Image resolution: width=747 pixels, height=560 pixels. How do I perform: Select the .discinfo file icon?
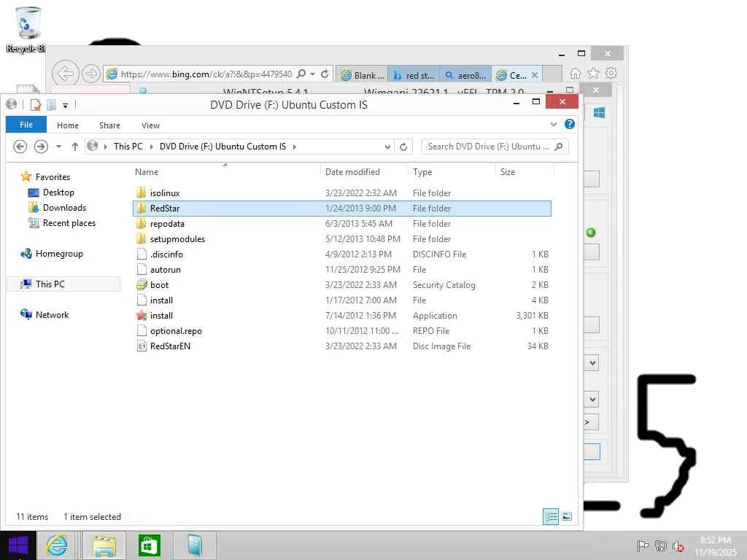click(x=142, y=254)
